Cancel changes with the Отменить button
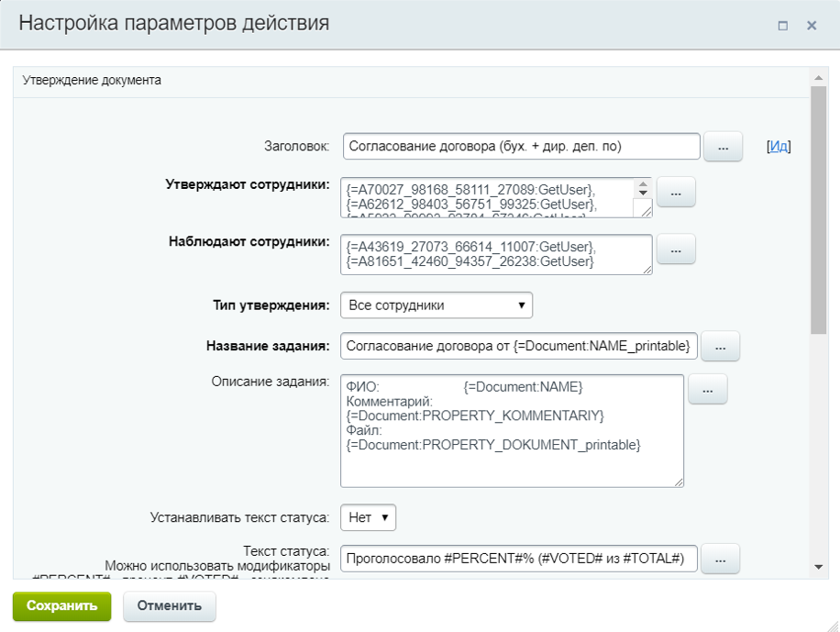Image resolution: width=840 pixels, height=632 pixels. pos(170,606)
